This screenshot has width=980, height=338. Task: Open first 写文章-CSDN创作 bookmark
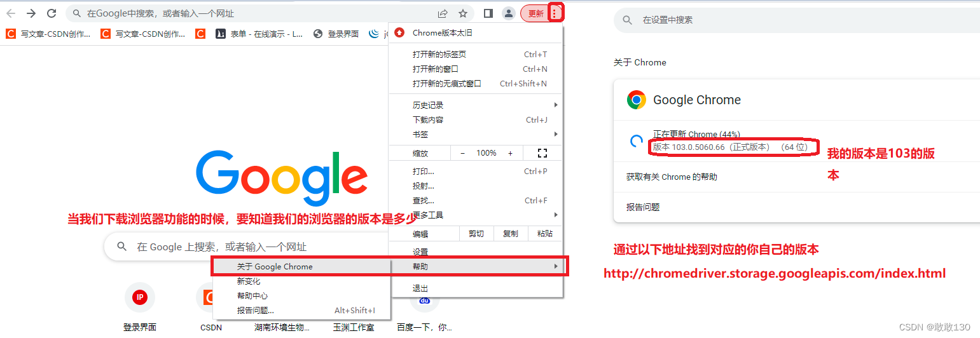[48, 34]
